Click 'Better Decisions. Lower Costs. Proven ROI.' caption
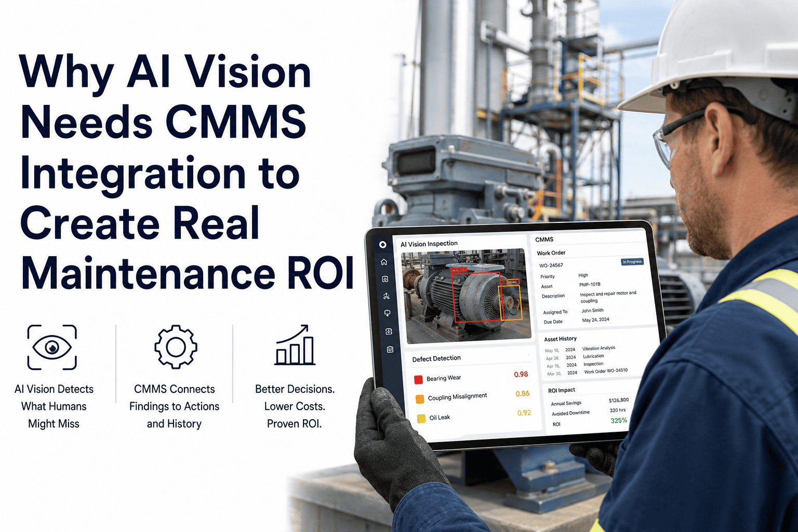Viewport: 798px width, 532px height. pos(295,406)
